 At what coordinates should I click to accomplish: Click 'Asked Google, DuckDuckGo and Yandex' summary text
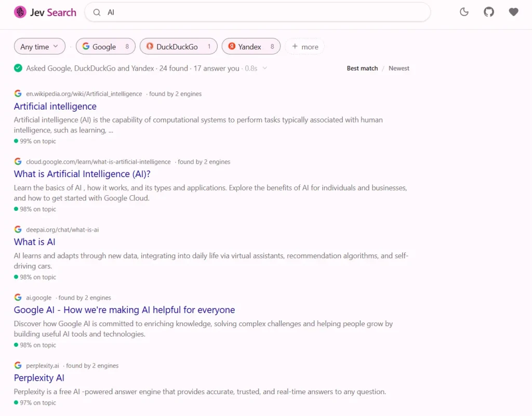click(x=90, y=68)
